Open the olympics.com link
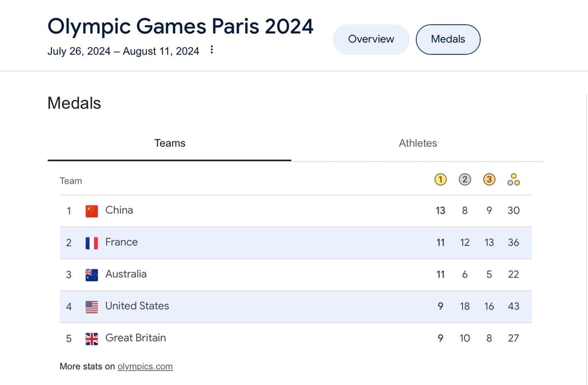The width and height of the screenshot is (588, 385). pyautogui.click(x=145, y=367)
